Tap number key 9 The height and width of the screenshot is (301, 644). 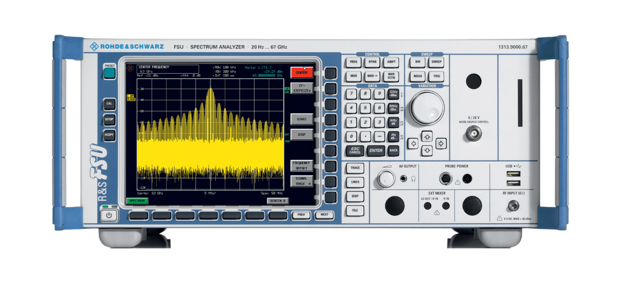pyautogui.click(x=380, y=93)
